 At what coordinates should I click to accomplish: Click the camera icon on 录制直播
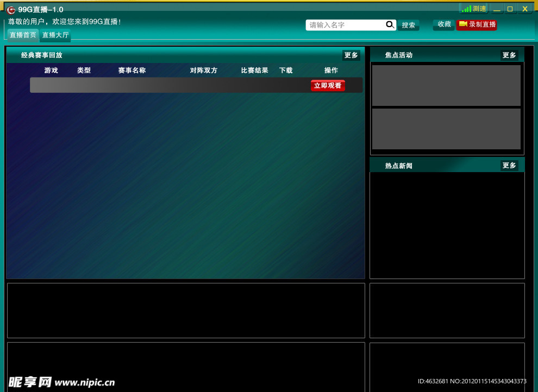(463, 24)
